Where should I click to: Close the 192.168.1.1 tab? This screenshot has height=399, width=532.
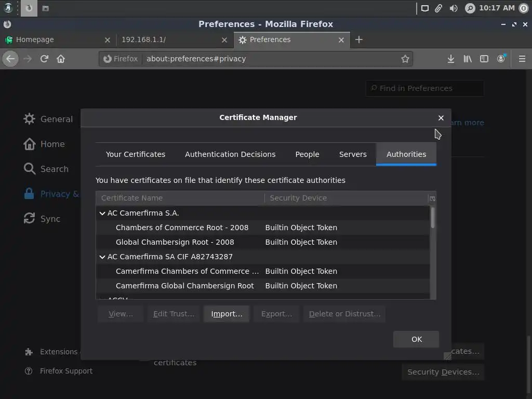(x=224, y=40)
